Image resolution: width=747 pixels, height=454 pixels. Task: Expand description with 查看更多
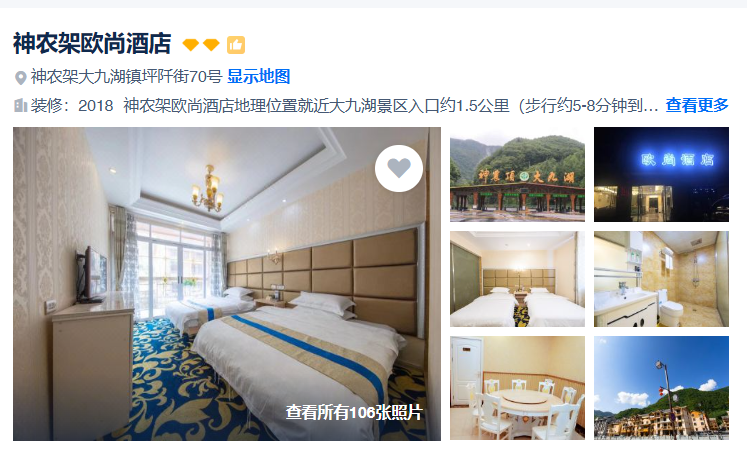pyautogui.click(x=697, y=105)
